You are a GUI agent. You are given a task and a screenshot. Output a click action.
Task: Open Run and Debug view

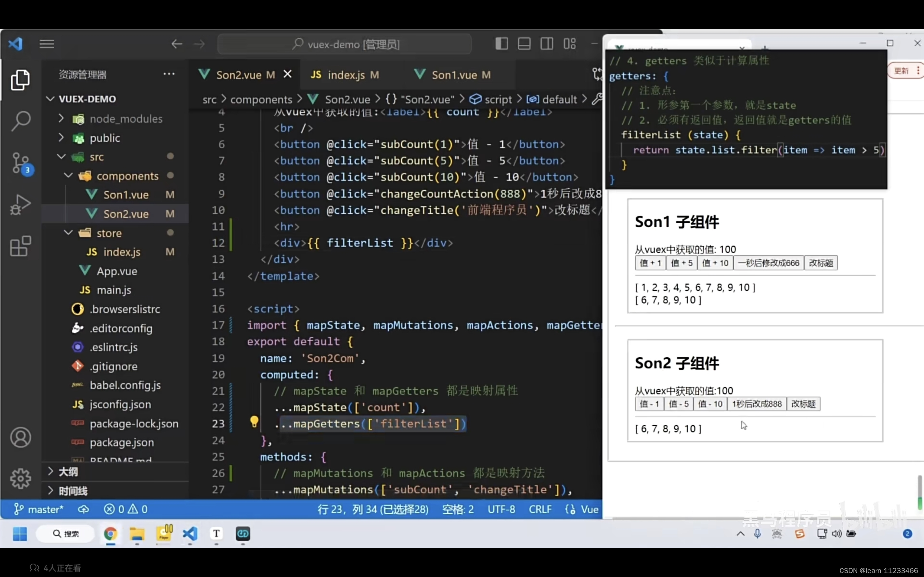20,204
